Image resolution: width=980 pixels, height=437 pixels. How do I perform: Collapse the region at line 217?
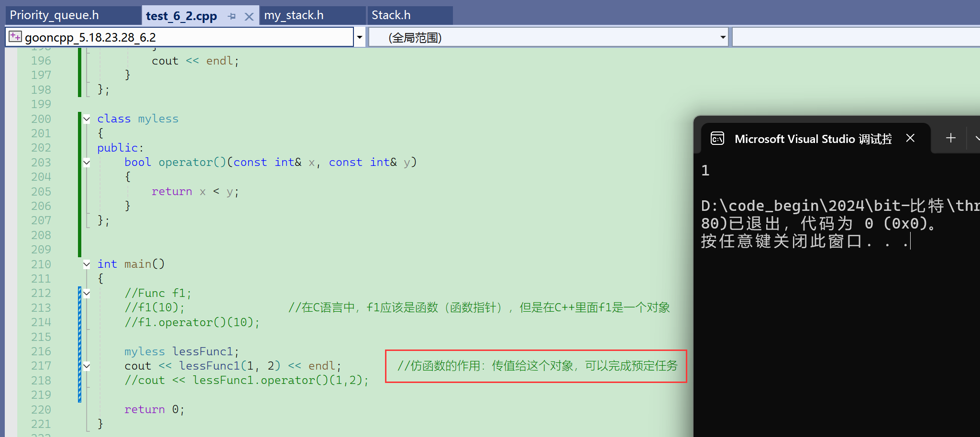87,366
